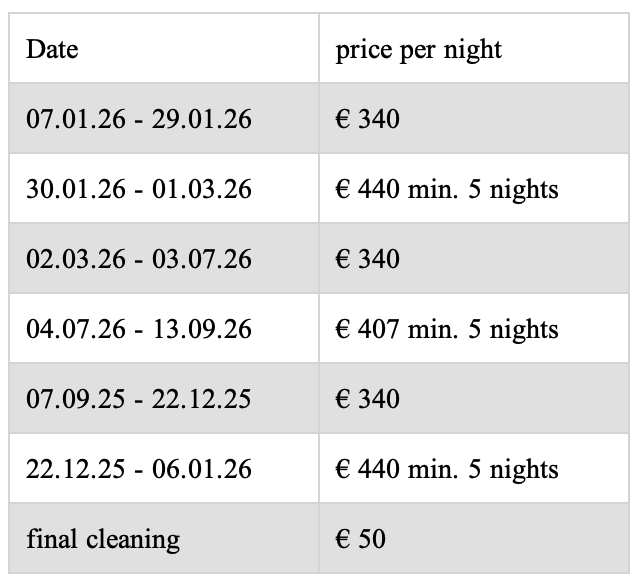Click the € 340 price in the first data row
This screenshot has height=586, width=642.
(367, 119)
